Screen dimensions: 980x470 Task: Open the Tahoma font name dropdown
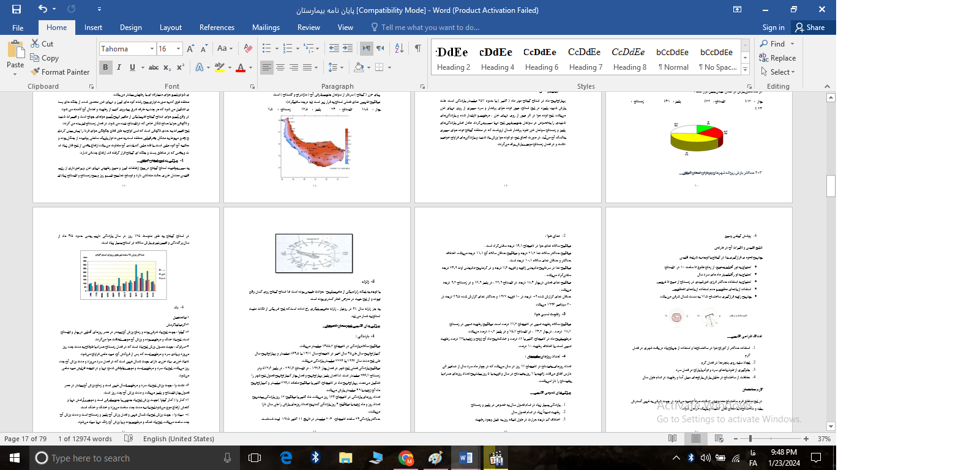152,49
